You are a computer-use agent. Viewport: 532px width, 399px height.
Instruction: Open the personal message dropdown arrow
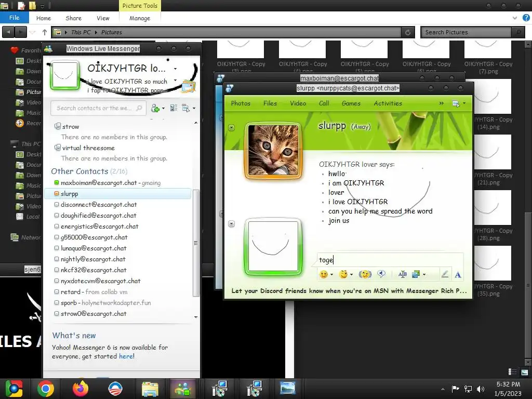tap(175, 81)
